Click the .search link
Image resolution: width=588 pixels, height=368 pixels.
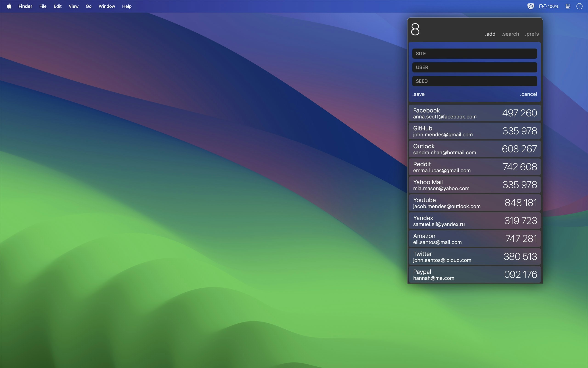pos(510,34)
